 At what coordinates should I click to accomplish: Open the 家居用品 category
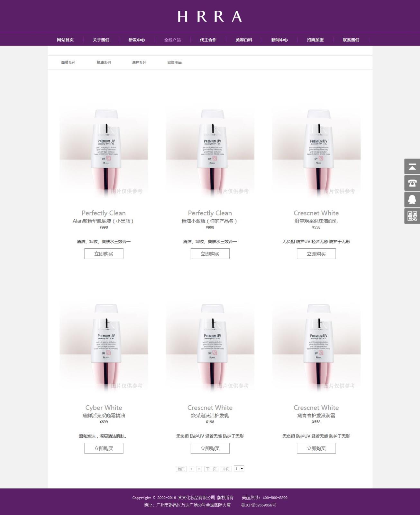pos(174,62)
